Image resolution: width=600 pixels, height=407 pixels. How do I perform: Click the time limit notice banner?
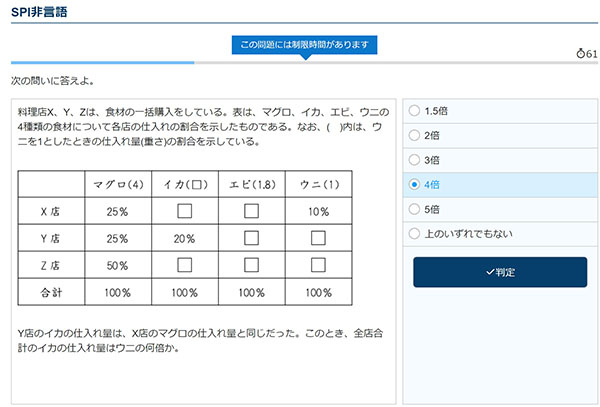pyautogui.click(x=304, y=45)
